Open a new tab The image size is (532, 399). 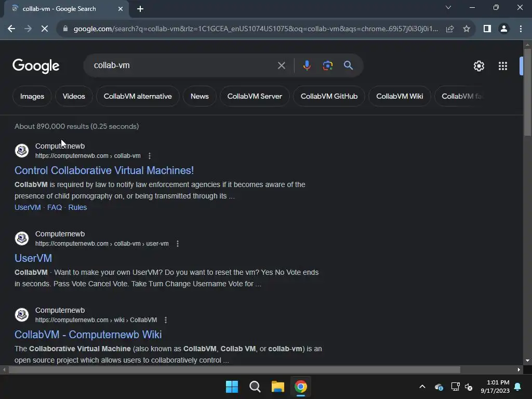[x=140, y=9]
